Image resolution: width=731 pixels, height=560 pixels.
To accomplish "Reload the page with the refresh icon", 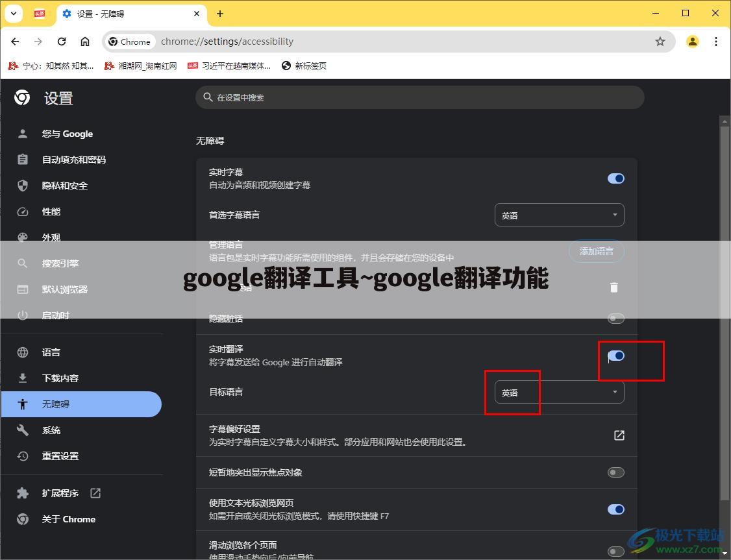I will [x=62, y=42].
